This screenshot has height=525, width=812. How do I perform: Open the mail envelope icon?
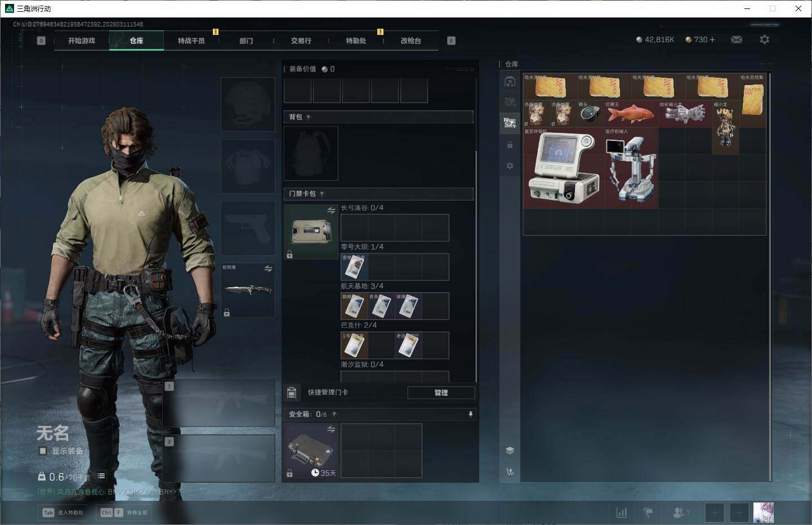coord(737,39)
